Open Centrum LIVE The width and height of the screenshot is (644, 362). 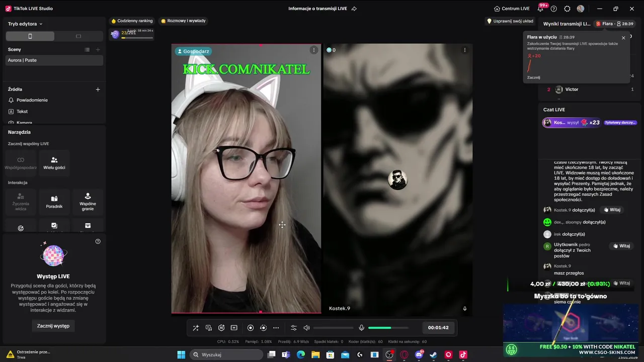click(512, 9)
